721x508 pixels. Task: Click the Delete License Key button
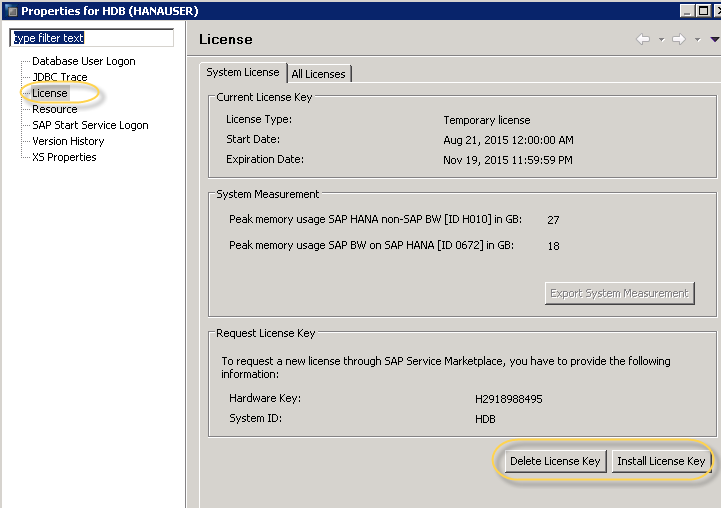554,461
